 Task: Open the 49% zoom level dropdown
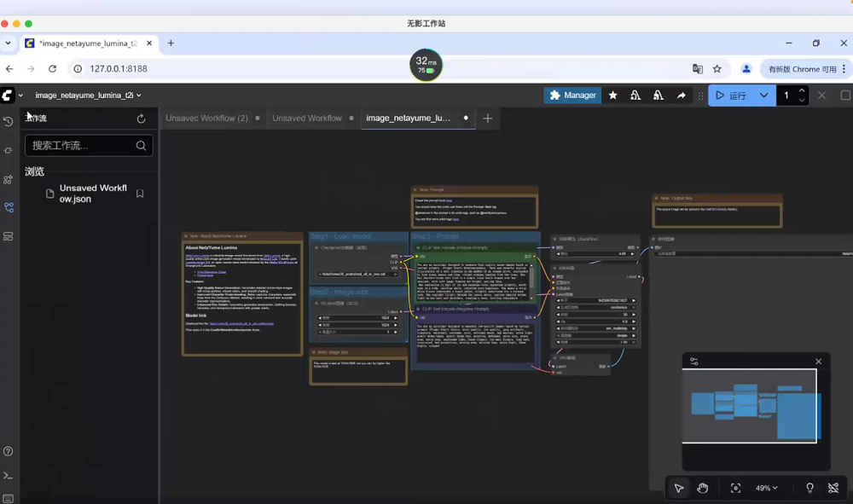click(766, 488)
